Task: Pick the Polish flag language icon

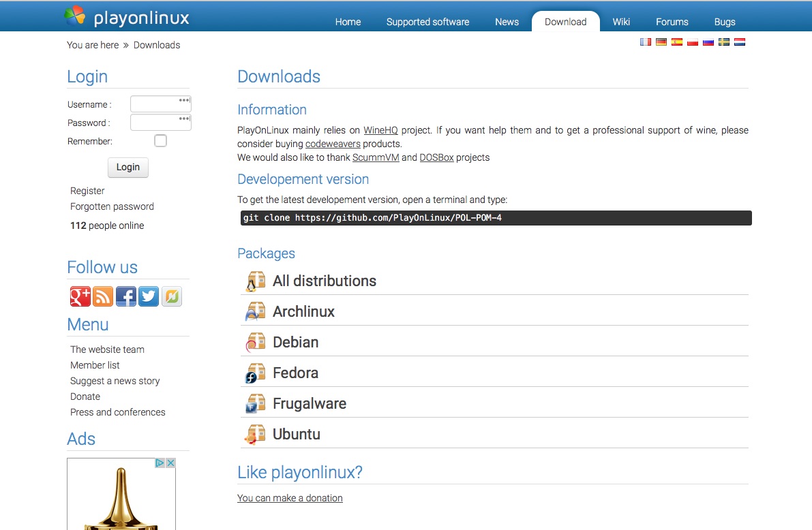Action: 693,42
